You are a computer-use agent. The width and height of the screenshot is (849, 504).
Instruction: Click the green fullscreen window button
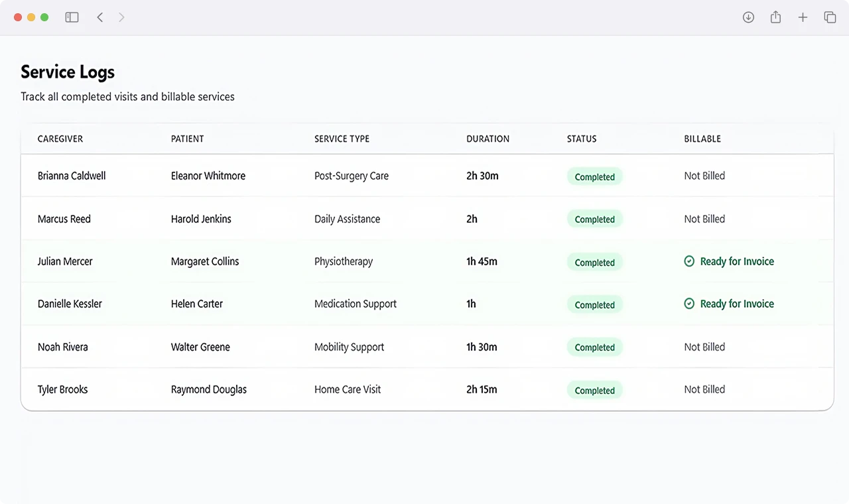point(44,17)
